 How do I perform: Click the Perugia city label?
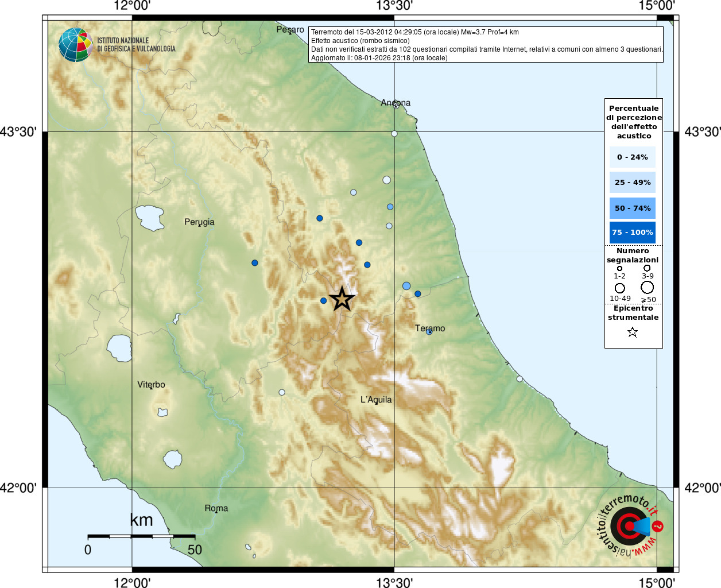(199, 222)
